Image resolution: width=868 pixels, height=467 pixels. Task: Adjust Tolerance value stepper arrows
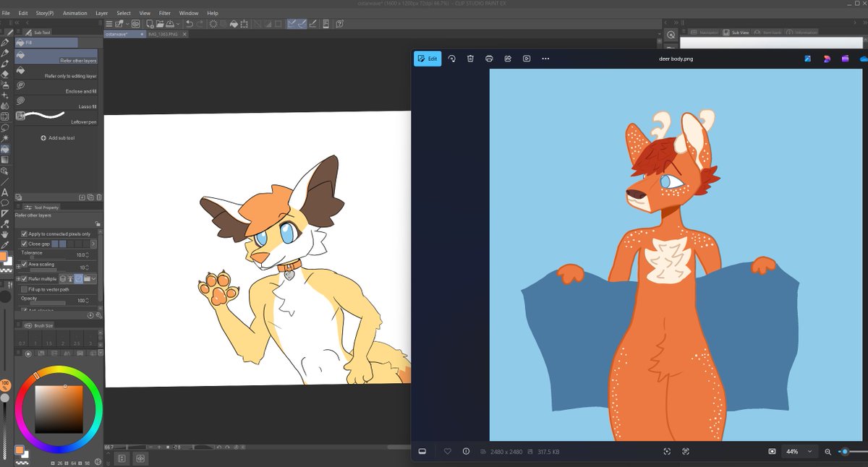pos(88,255)
